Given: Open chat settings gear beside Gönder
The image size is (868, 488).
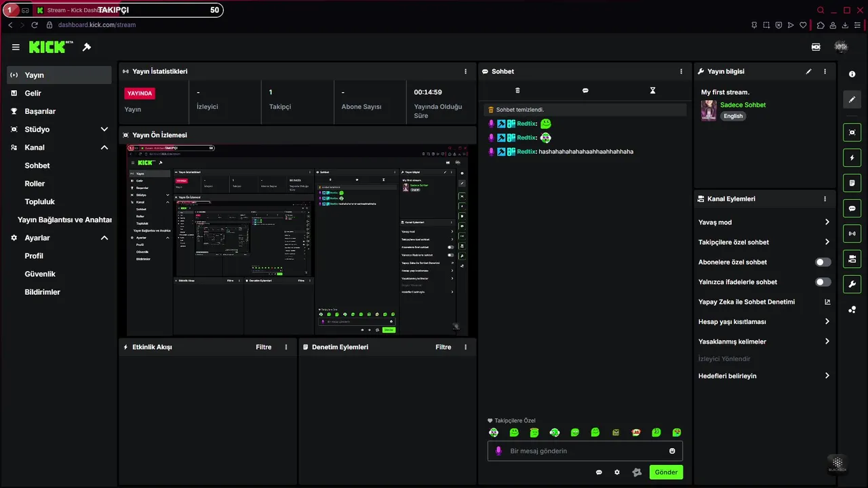Looking at the screenshot, I should tap(617, 472).
